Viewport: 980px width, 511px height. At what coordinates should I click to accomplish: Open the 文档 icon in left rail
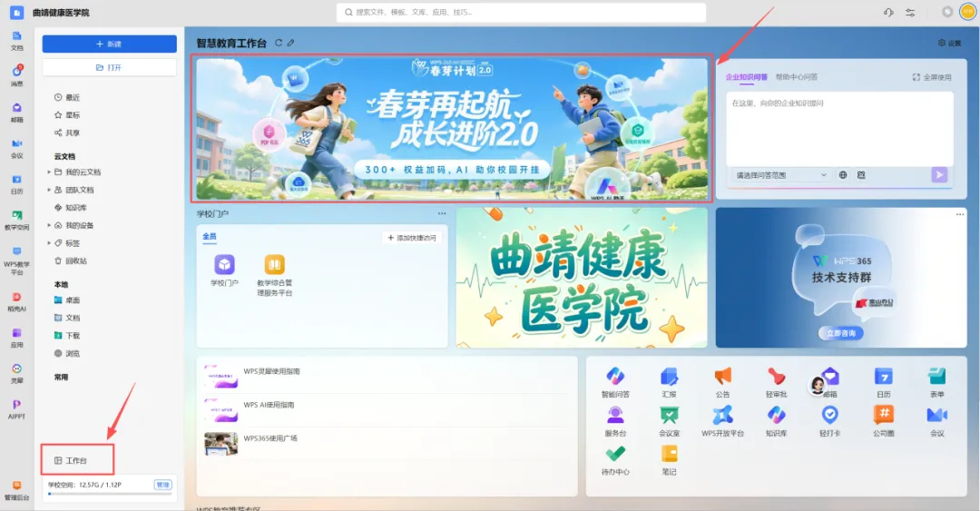pyautogui.click(x=17, y=41)
